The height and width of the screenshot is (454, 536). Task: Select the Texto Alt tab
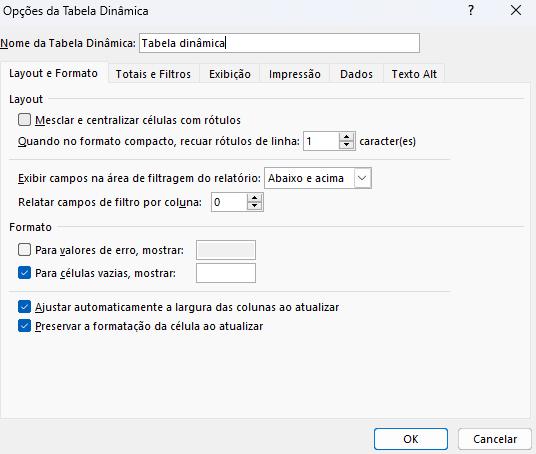tap(414, 74)
